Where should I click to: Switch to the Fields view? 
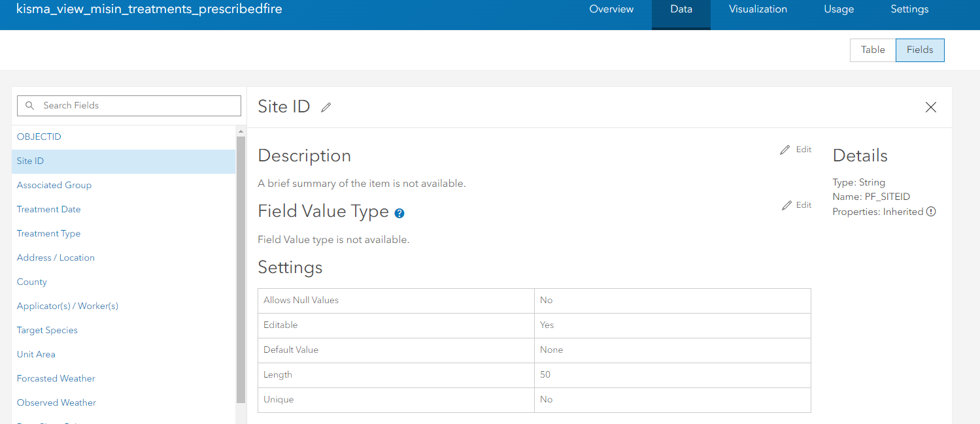click(920, 50)
